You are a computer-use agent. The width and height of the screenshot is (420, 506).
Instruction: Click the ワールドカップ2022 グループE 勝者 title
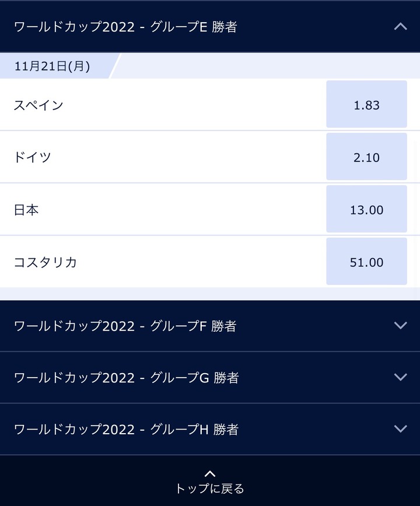pos(125,27)
